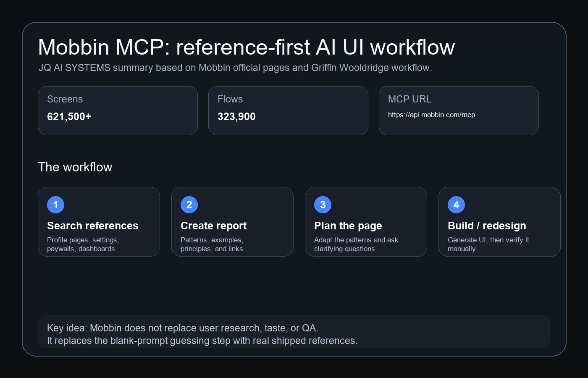
Task: Click the 'Mobbin MCP: reference-first AI UI workflow' title
Action: tap(247, 47)
